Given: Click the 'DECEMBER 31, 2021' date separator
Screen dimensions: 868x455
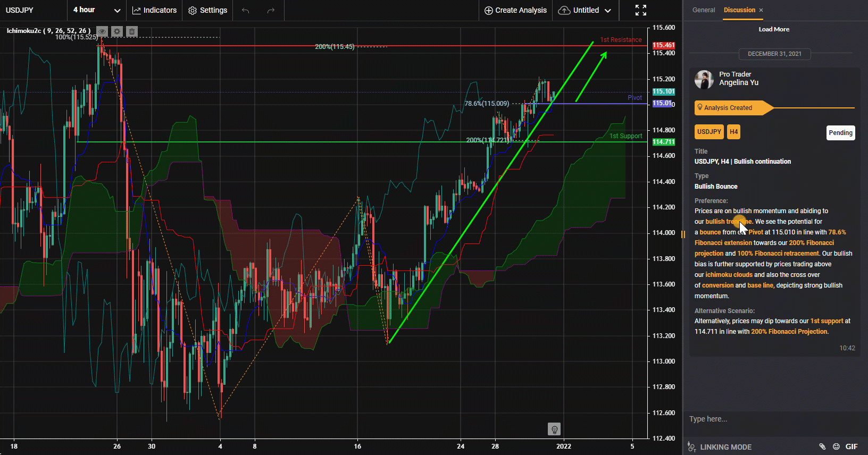Looking at the screenshot, I should coord(774,54).
